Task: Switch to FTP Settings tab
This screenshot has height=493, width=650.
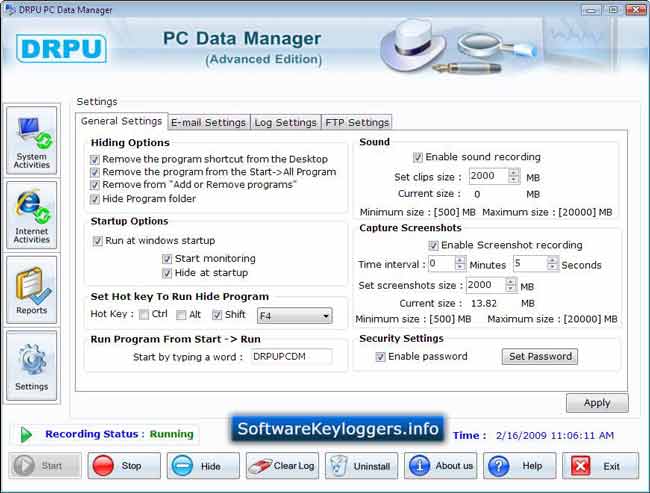Action: tap(357, 122)
